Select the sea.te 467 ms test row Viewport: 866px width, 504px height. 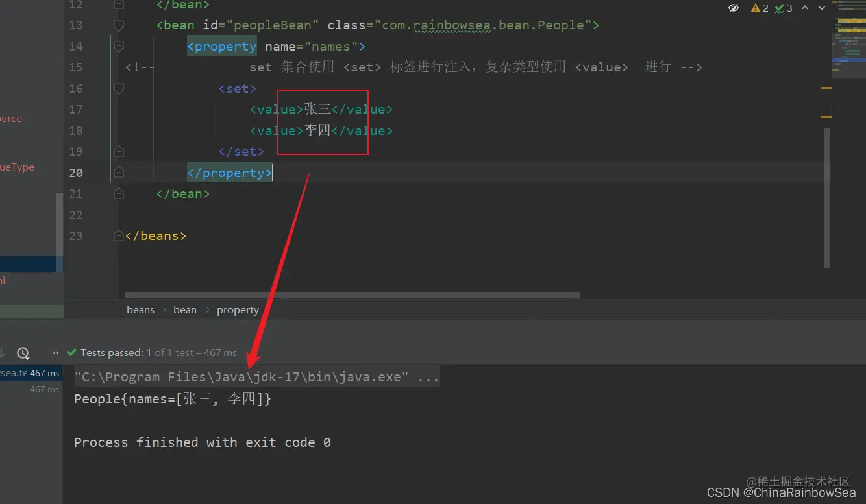point(31,373)
